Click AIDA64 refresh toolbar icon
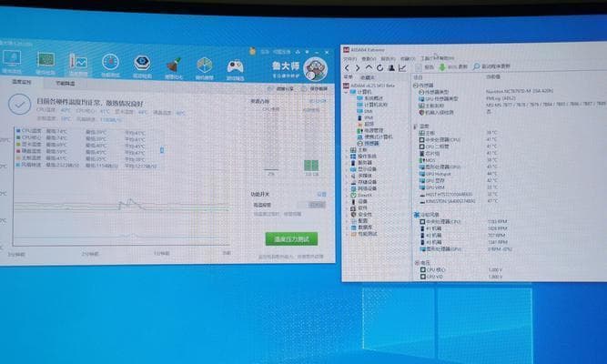 pyautogui.click(x=380, y=67)
